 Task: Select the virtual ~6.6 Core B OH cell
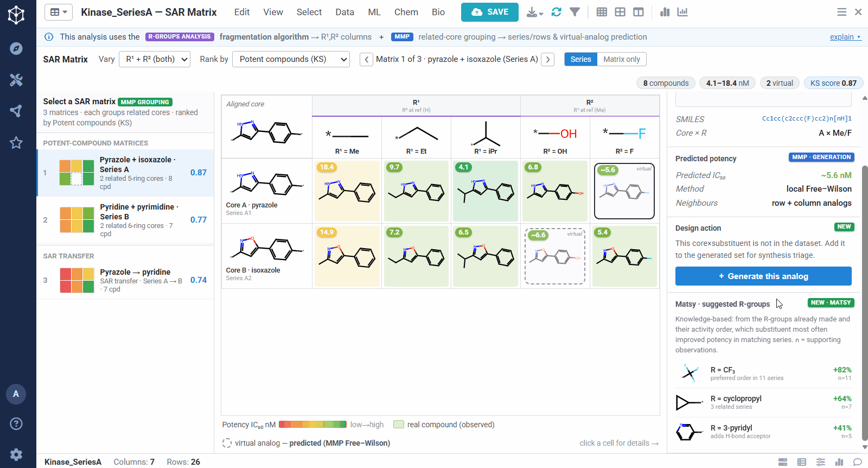coord(555,256)
